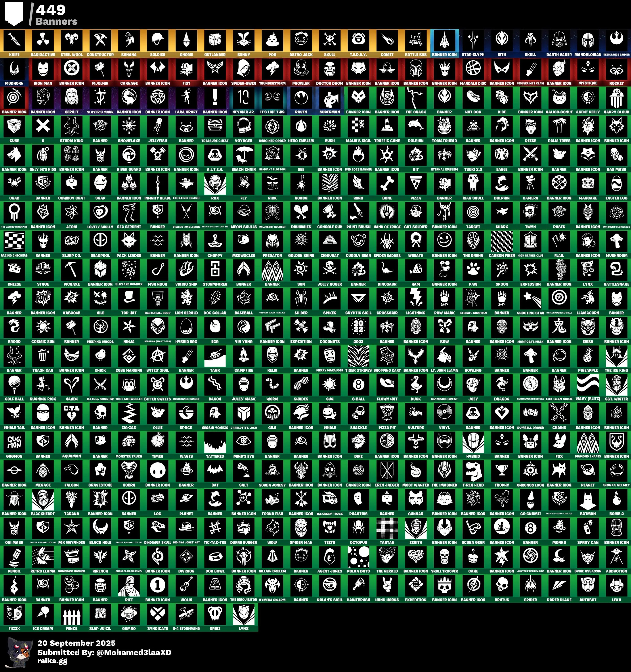The width and height of the screenshot is (631, 672).
Task: Select the Battle Bus banner
Action: tap(416, 41)
